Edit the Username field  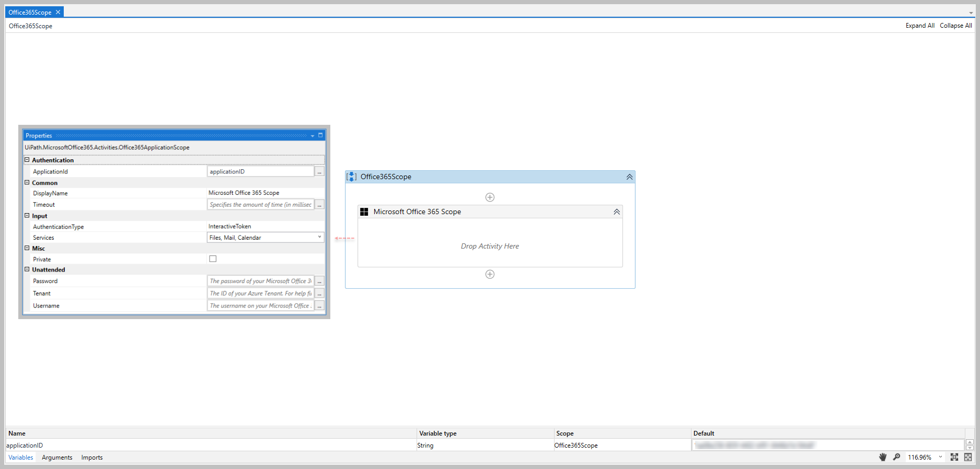point(260,306)
